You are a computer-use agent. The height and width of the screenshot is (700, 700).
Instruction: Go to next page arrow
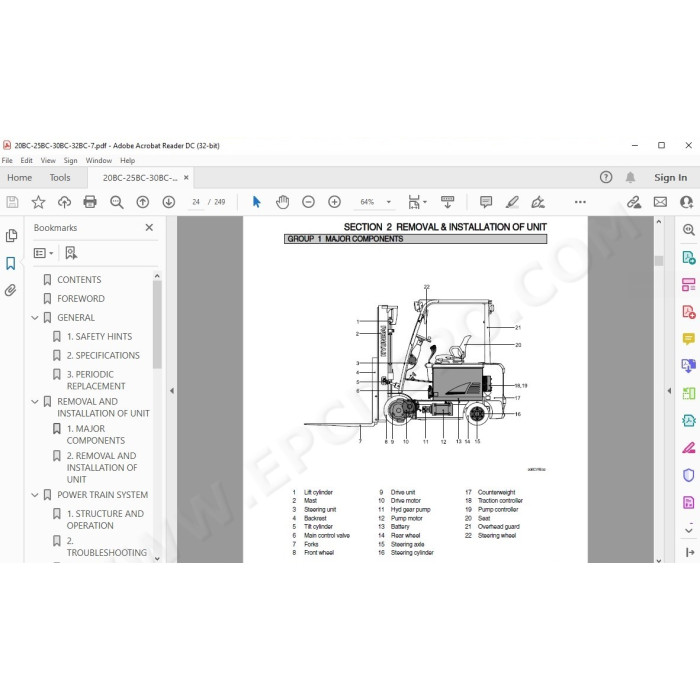click(169, 202)
